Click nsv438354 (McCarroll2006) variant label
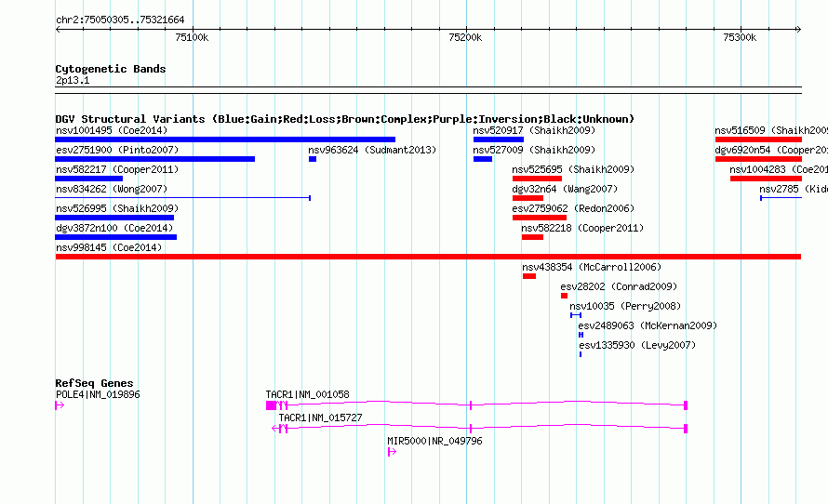Image resolution: width=828 pixels, height=504 pixels. pyautogui.click(x=592, y=267)
